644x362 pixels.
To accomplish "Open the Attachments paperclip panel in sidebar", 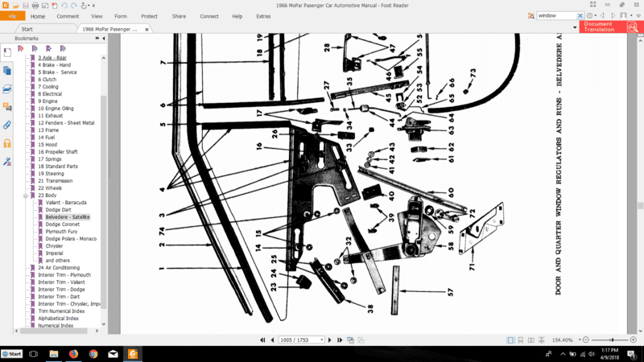I will click(x=7, y=125).
